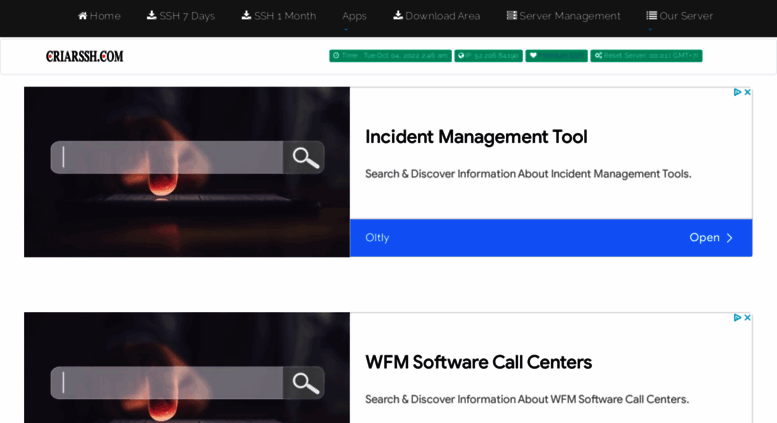
Task: Close the WFM Software Call Centers ad
Action: tap(747, 317)
